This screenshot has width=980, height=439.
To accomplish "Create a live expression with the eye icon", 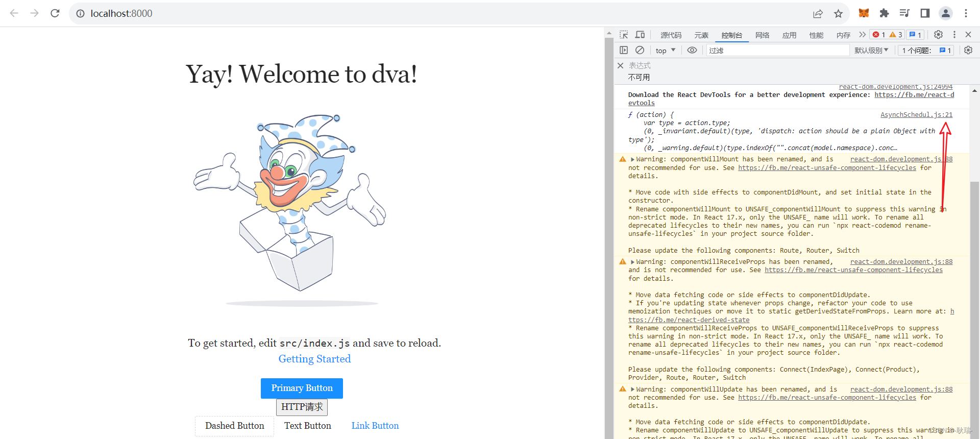I will click(x=692, y=50).
